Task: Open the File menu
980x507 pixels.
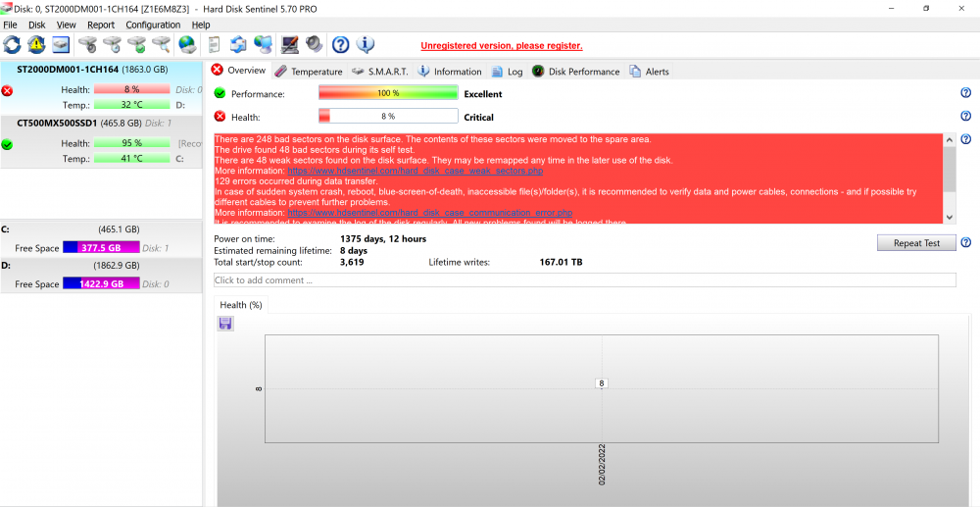Action: tap(10, 25)
